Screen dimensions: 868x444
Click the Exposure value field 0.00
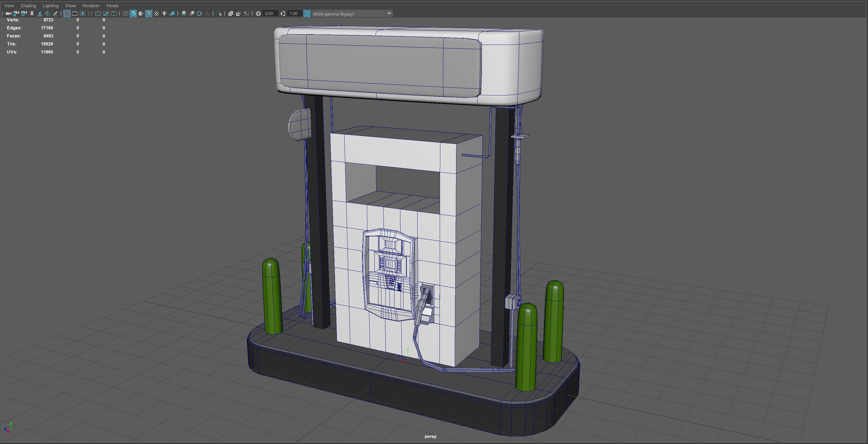click(269, 14)
